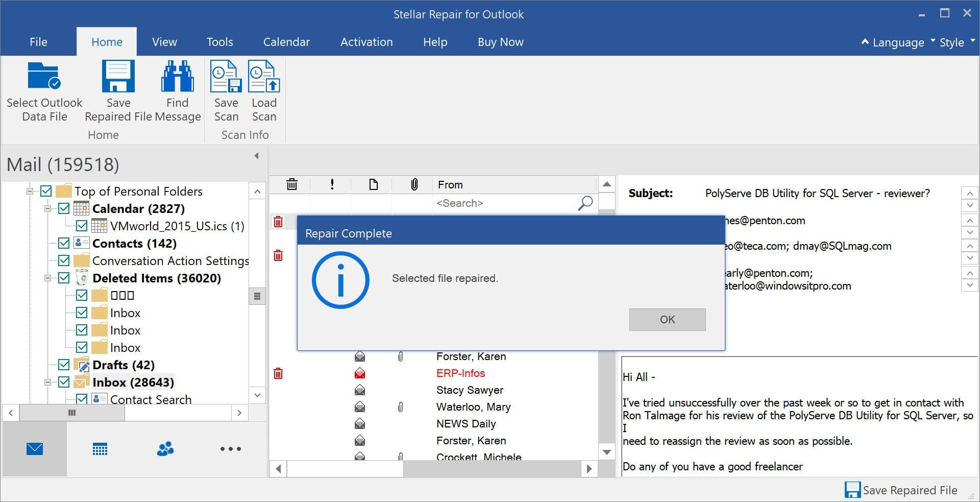This screenshot has width=980, height=502.
Task: Uncheck the VMworld_2015_US.ics checkbox
Action: point(82,226)
